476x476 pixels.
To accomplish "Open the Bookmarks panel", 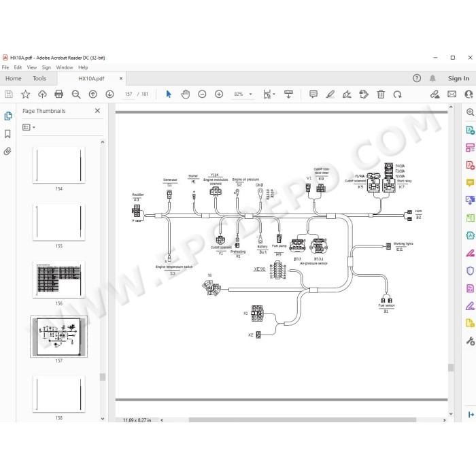I will point(8,134).
